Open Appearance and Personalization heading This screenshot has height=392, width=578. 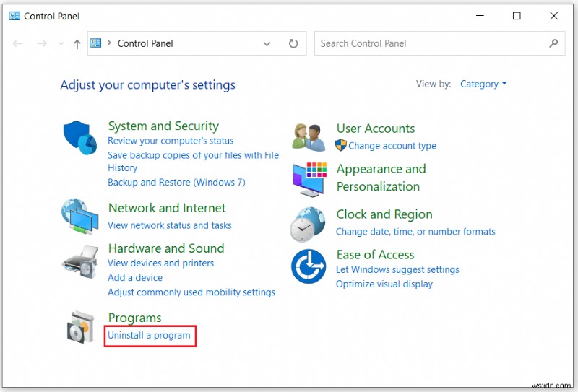coord(381,178)
